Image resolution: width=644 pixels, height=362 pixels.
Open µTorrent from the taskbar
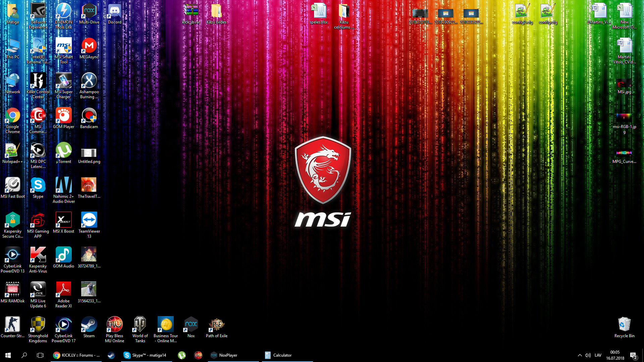(x=182, y=355)
